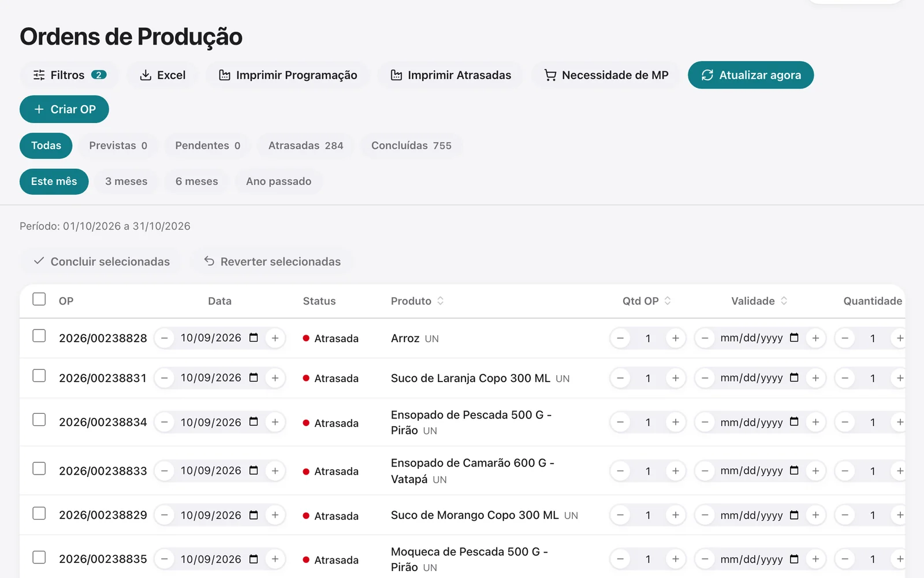
Task: Select the Este mês period
Action: tap(54, 181)
